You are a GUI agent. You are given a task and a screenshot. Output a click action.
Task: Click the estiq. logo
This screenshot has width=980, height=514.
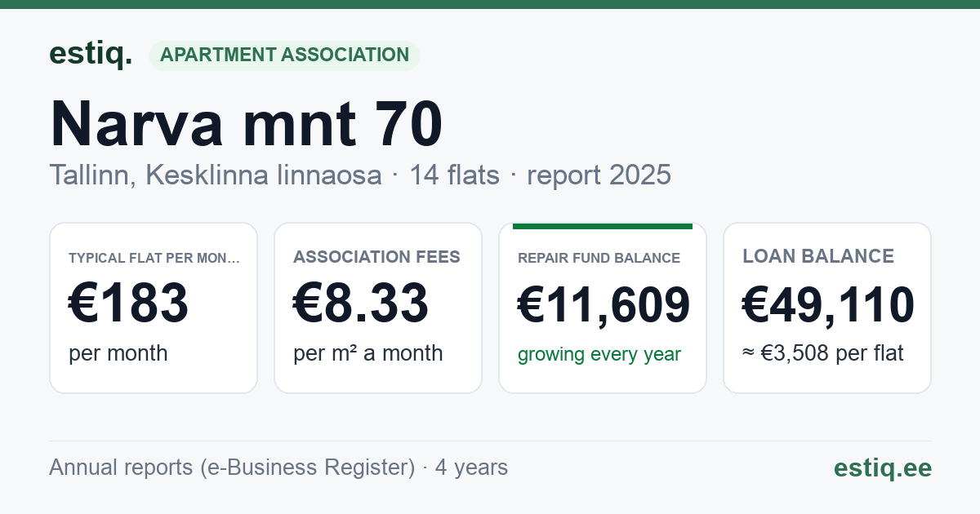point(91,54)
